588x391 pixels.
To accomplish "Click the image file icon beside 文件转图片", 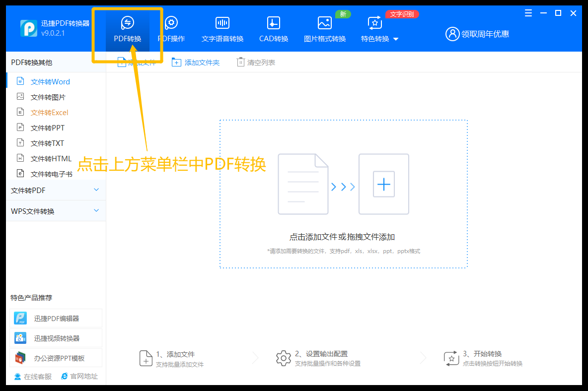I will [x=21, y=97].
